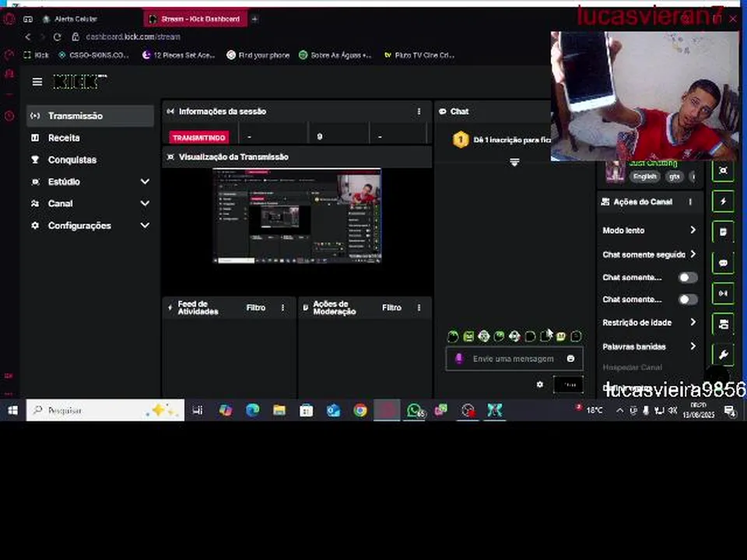The width and height of the screenshot is (747, 560).
Task: Reload the dashboard page
Action: pyautogui.click(x=57, y=37)
